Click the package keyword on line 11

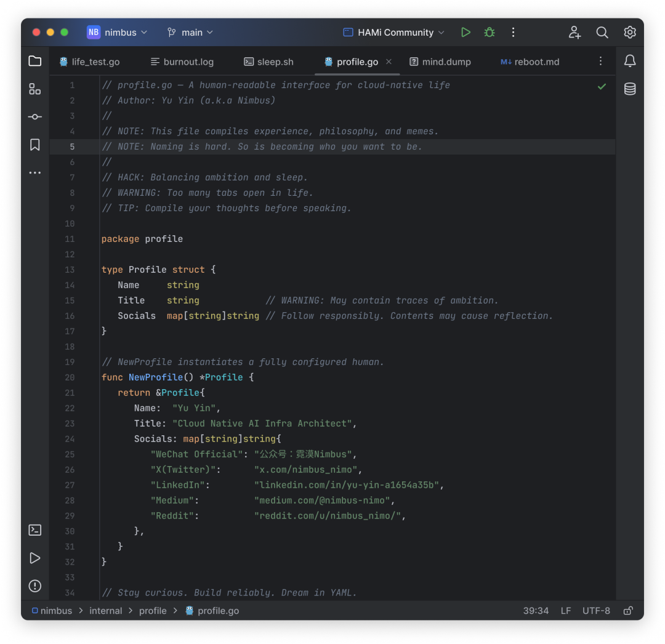120,239
